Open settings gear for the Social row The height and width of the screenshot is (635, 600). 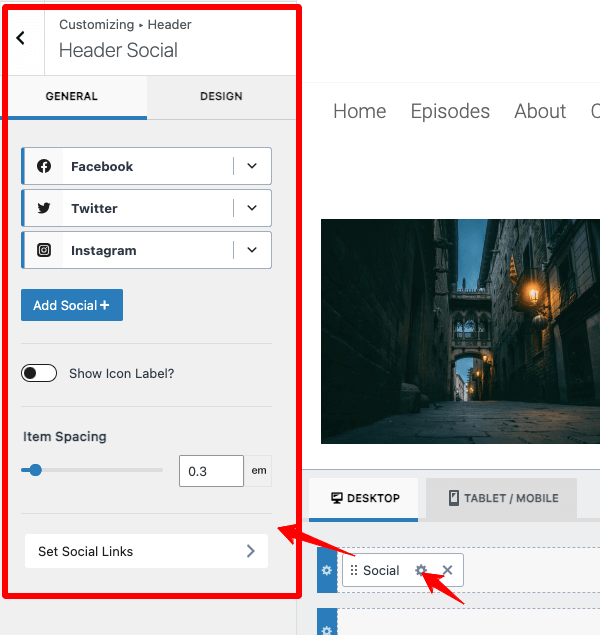click(327, 570)
